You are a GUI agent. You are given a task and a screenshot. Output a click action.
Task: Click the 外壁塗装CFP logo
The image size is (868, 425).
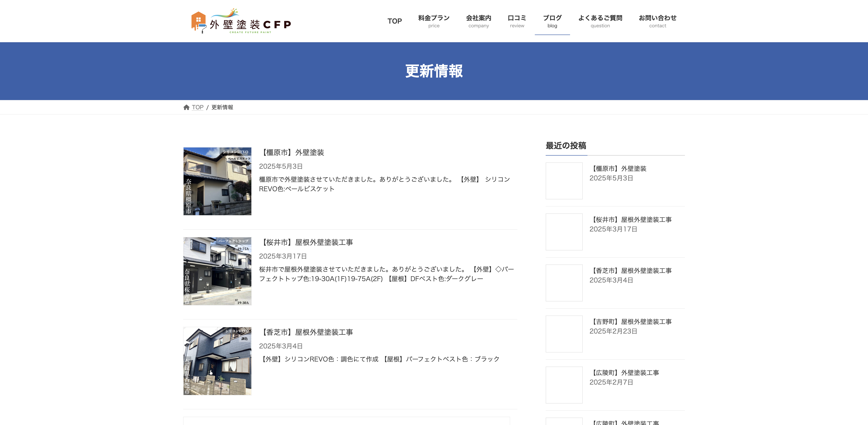point(241,21)
